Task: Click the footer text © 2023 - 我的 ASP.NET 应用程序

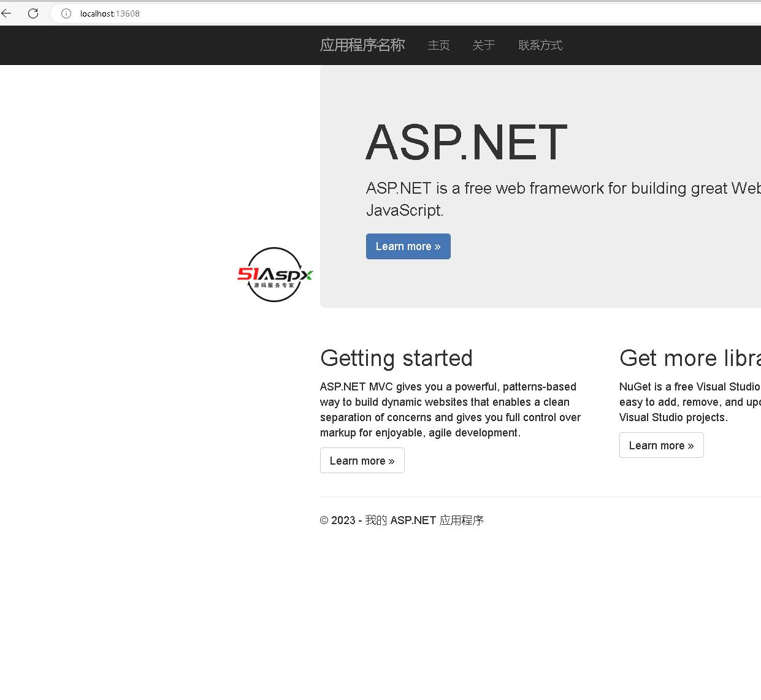Action: click(x=402, y=520)
